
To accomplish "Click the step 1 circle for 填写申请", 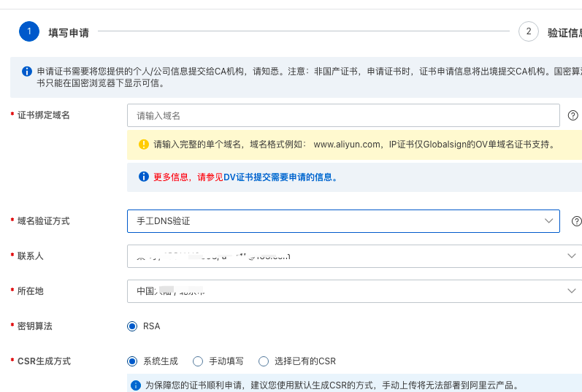I will pos(29,31).
